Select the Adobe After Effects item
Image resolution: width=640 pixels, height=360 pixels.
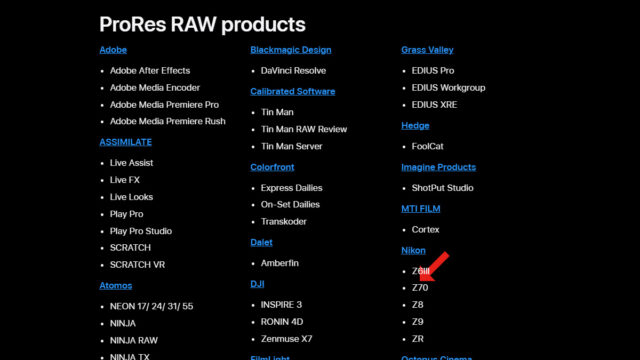coord(150,71)
